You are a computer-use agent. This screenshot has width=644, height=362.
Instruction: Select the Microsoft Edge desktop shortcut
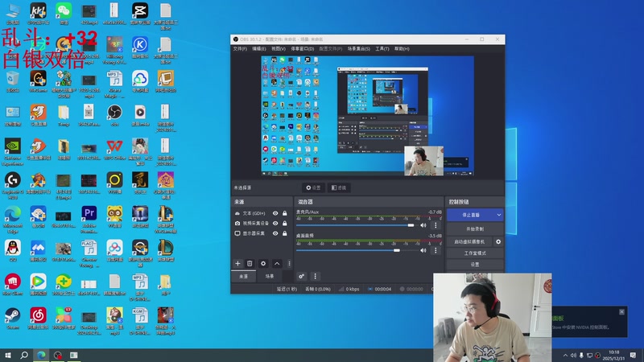[x=12, y=220]
